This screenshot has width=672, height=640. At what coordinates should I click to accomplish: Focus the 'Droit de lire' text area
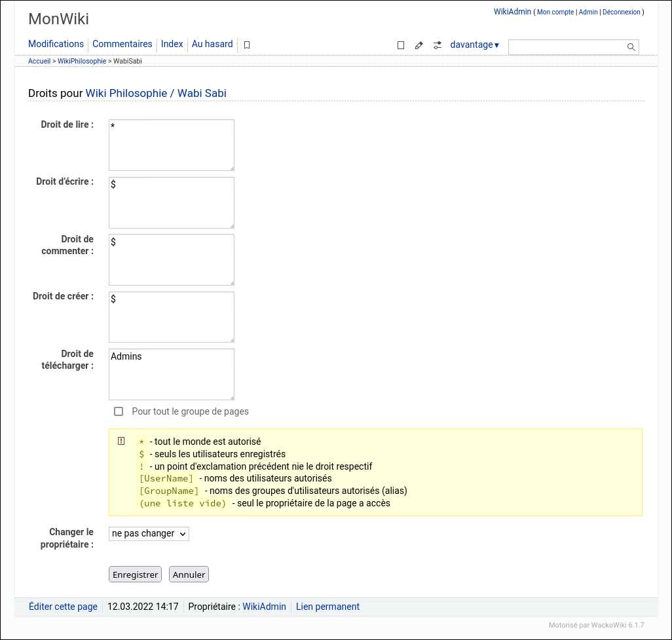point(171,145)
